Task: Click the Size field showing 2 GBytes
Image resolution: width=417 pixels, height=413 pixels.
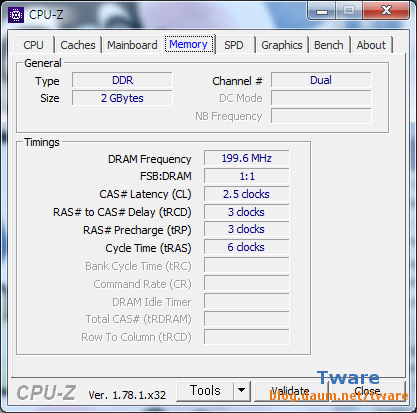Action: pyautogui.click(x=122, y=98)
